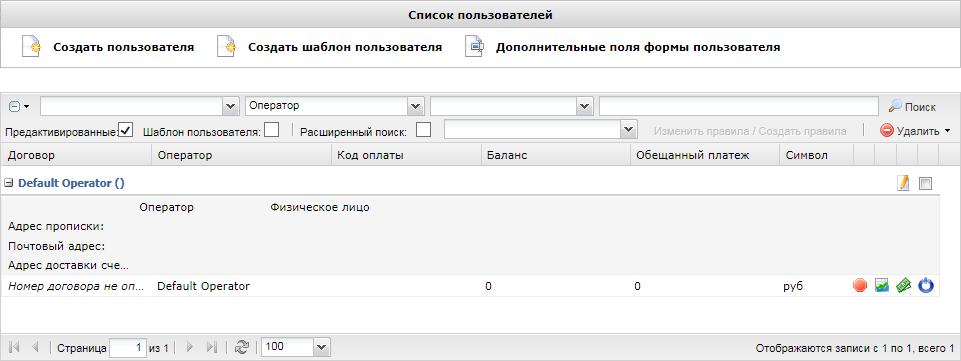Viewport: 961px width, 361px height.
Task: Click the green money payment icon
Action: pos(903,285)
